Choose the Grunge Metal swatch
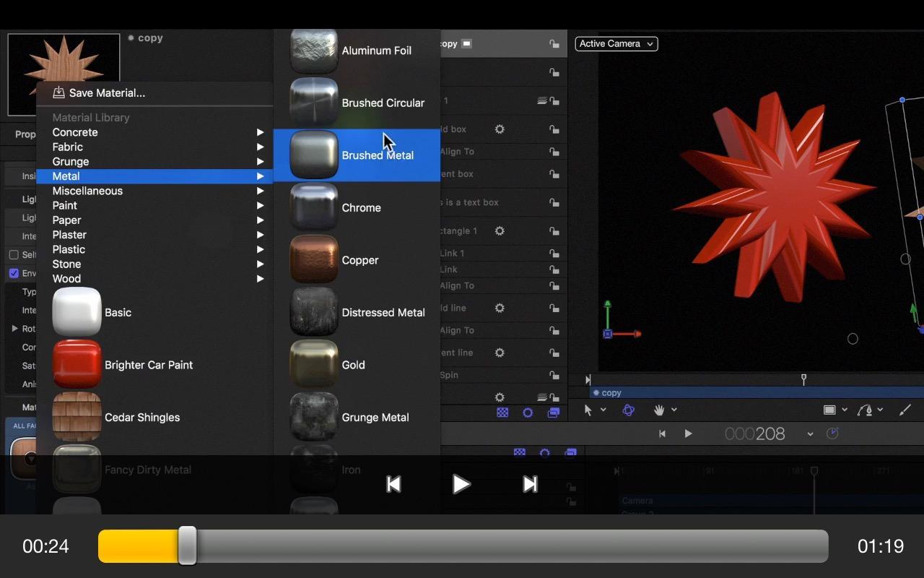 [x=314, y=417]
